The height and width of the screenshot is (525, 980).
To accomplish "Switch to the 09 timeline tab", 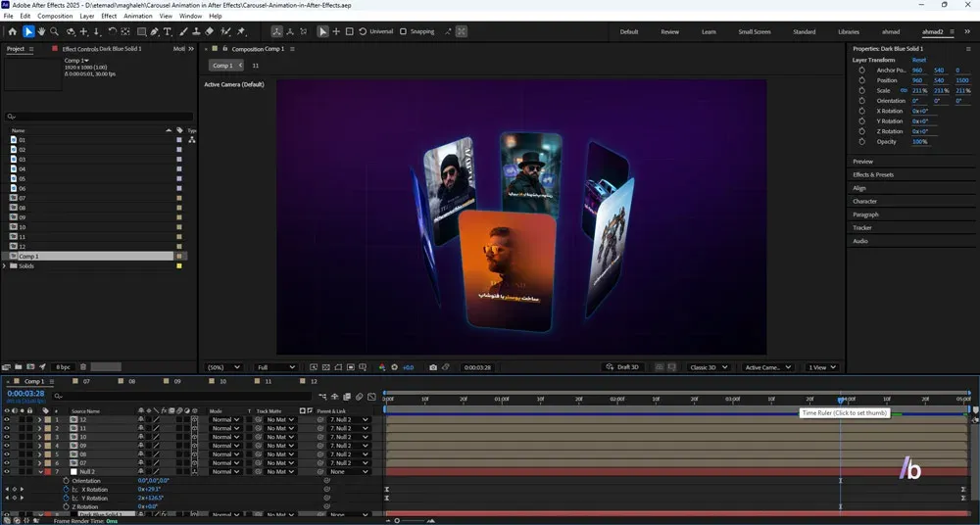I will coord(177,381).
